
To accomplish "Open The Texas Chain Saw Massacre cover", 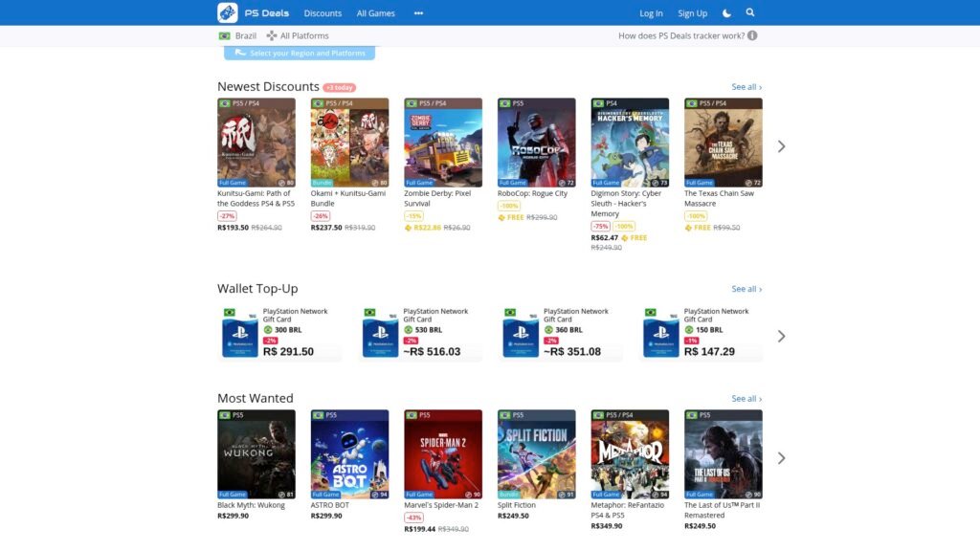I will [x=724, y=143].
